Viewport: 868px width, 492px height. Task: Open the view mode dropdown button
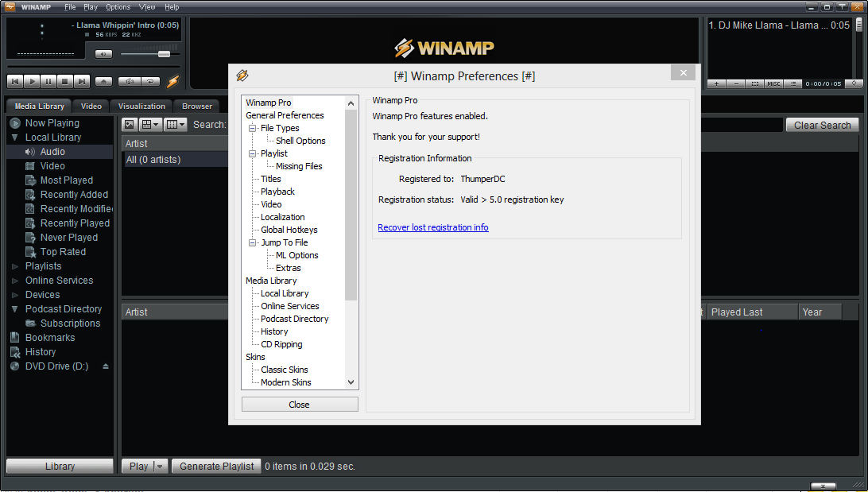click(150, 125)
